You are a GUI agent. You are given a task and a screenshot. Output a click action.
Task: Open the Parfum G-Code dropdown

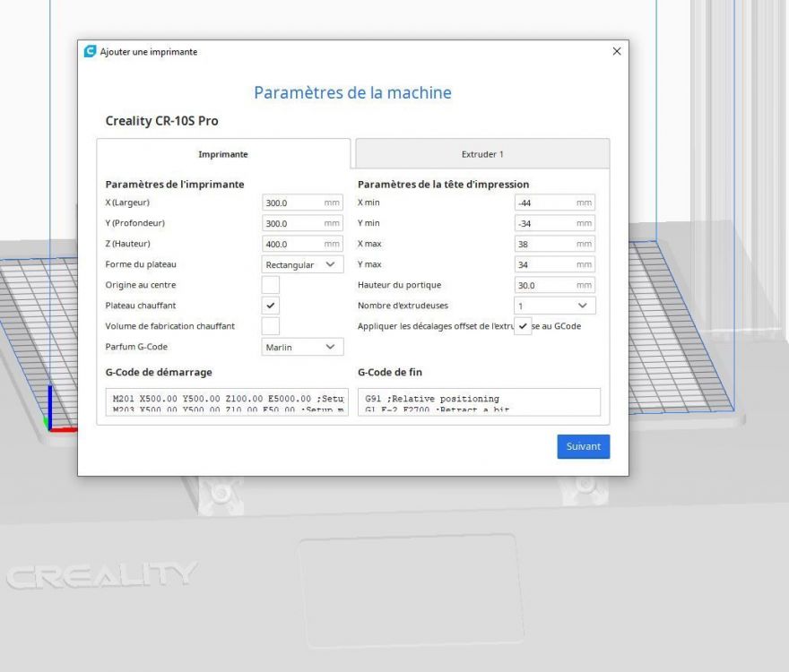pos(302,347)
